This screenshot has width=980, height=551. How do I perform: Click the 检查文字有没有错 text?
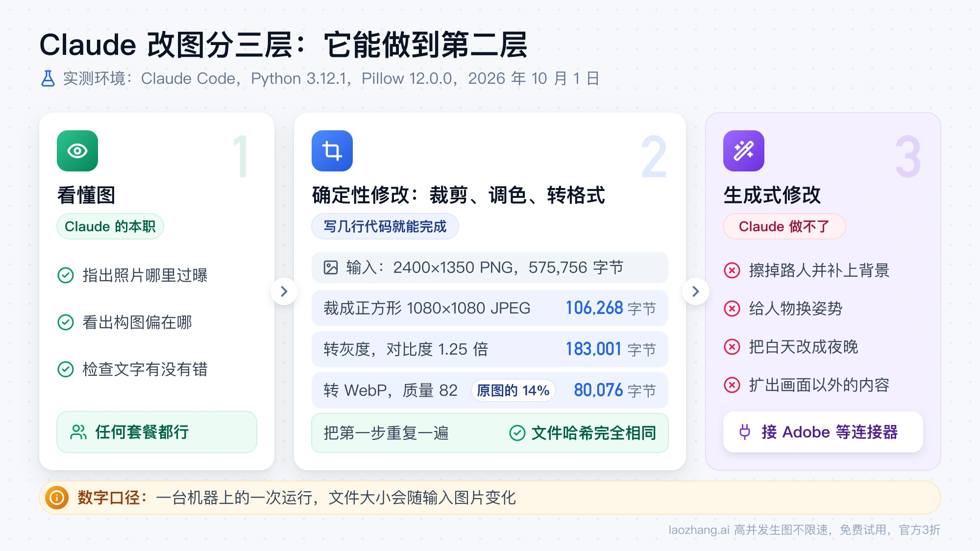145,369
